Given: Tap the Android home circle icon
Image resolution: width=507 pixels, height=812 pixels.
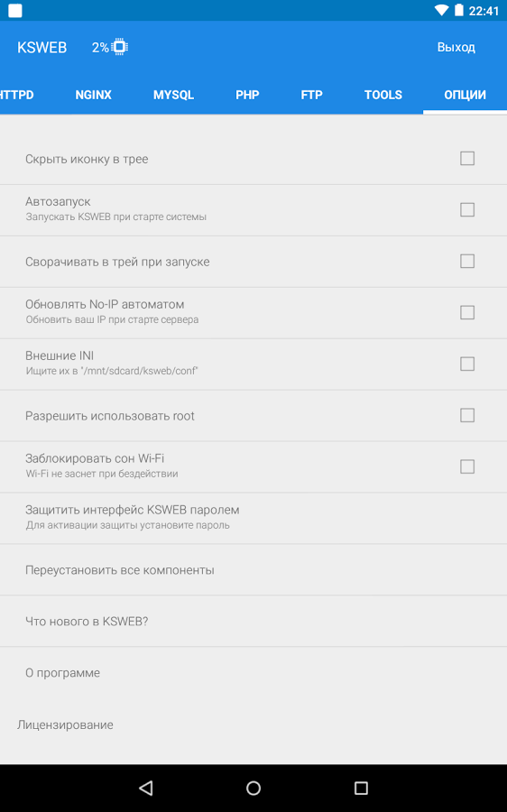Looking at the screenshot, I should [253, 788].
